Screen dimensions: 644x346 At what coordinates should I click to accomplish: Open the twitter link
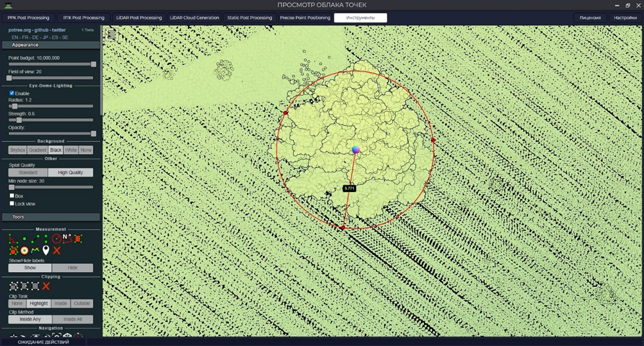click(59, 30)
